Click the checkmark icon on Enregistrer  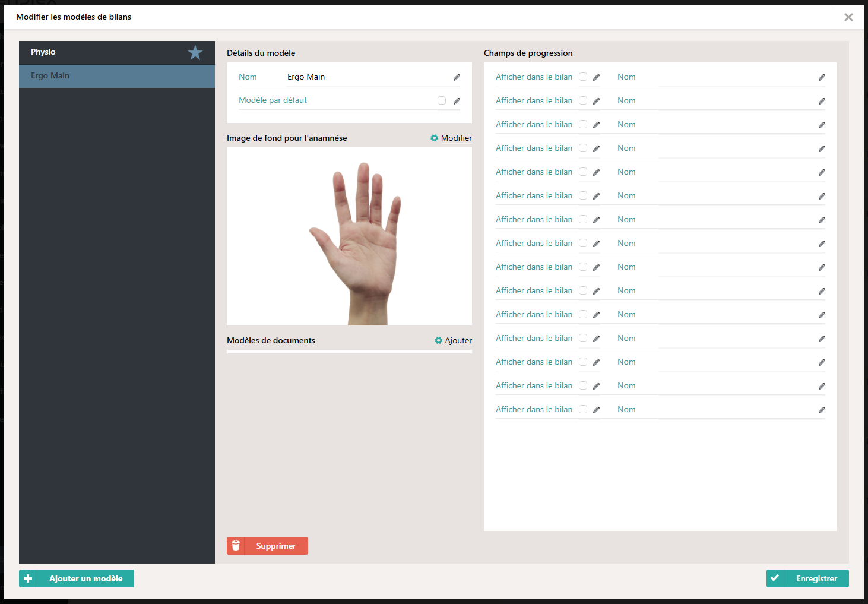(x=775, y=578)
